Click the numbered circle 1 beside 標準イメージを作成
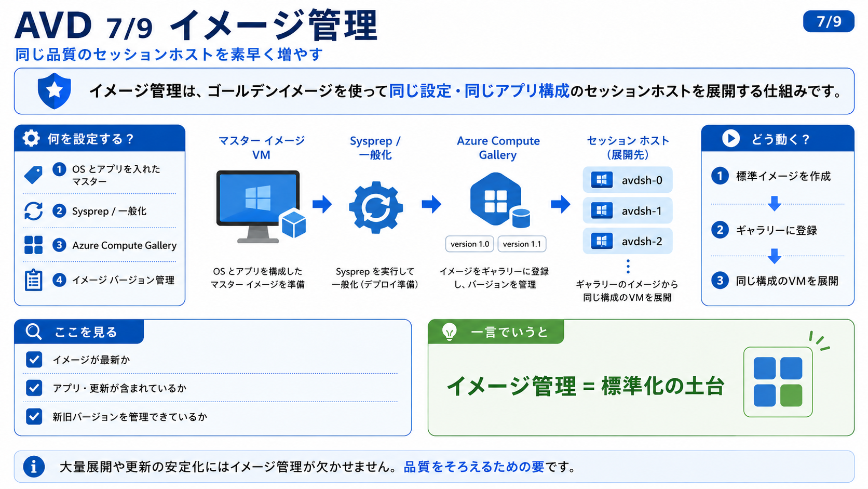Image resolution: width=868 pixels, height=489 pixels. [720, 176]
